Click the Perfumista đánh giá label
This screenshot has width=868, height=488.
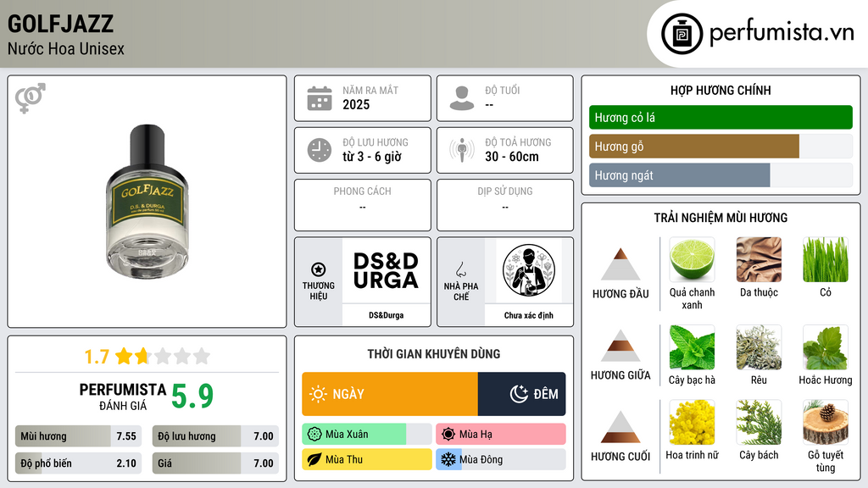point(122,396)
